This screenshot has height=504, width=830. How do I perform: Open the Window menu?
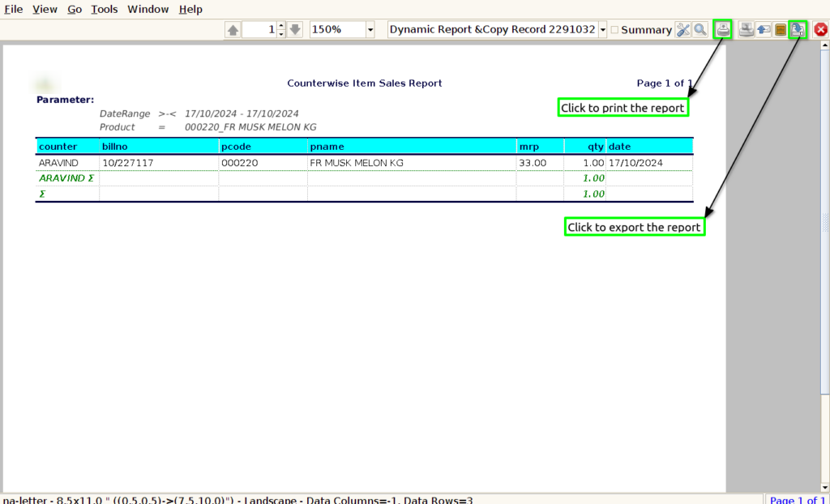(x=148, y=9)
